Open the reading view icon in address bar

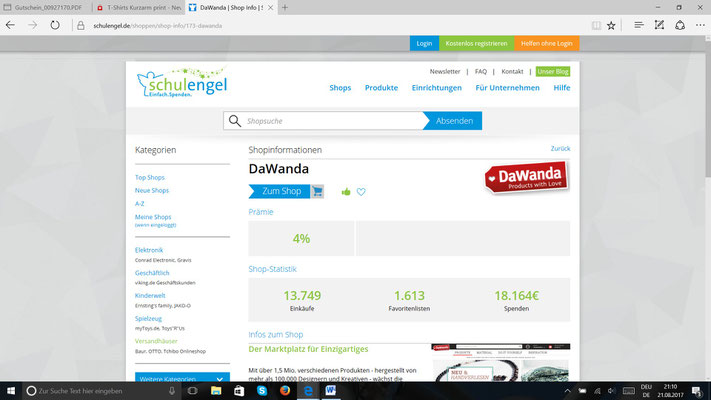[596, 25]
